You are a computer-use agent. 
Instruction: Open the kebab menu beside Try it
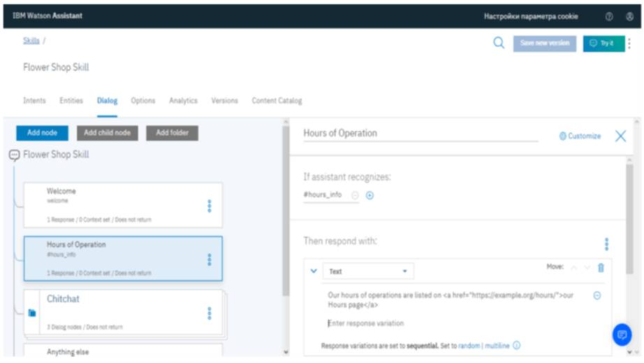pos(629,43)
